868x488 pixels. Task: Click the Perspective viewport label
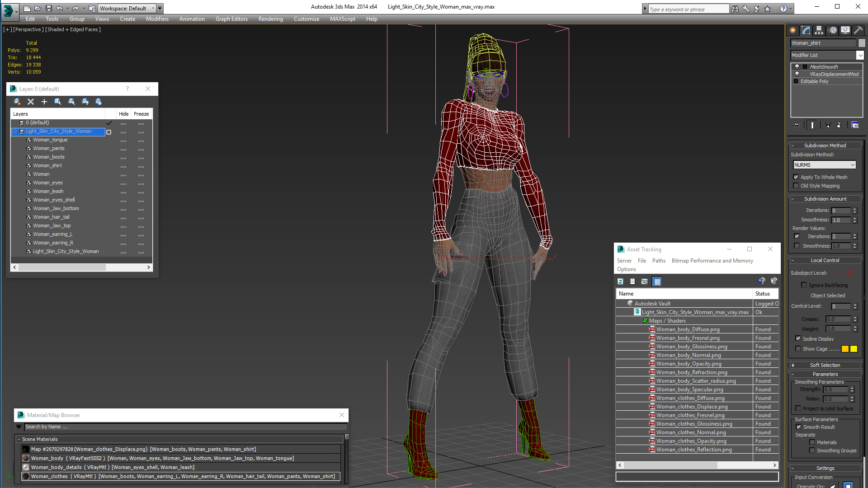pos(28,29)
